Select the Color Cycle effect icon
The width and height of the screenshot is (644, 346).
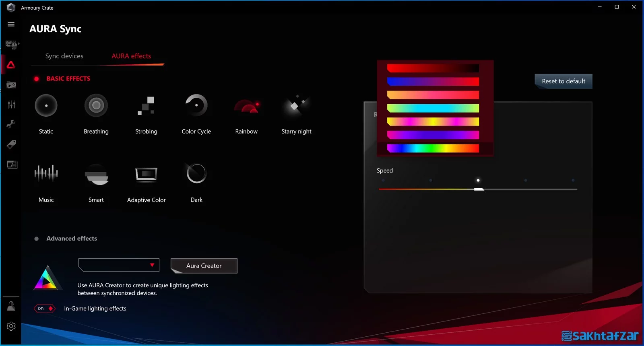(x=196, y=105)
